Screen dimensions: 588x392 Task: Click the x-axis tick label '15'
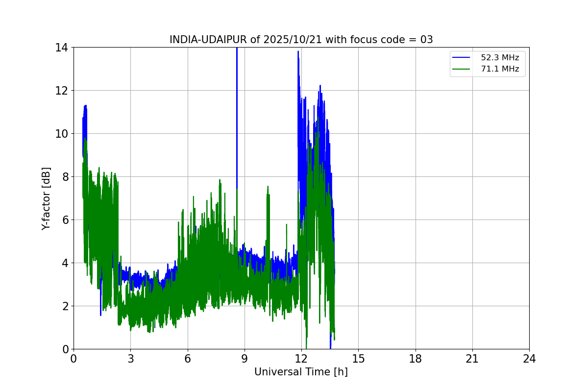click(358, 359)
